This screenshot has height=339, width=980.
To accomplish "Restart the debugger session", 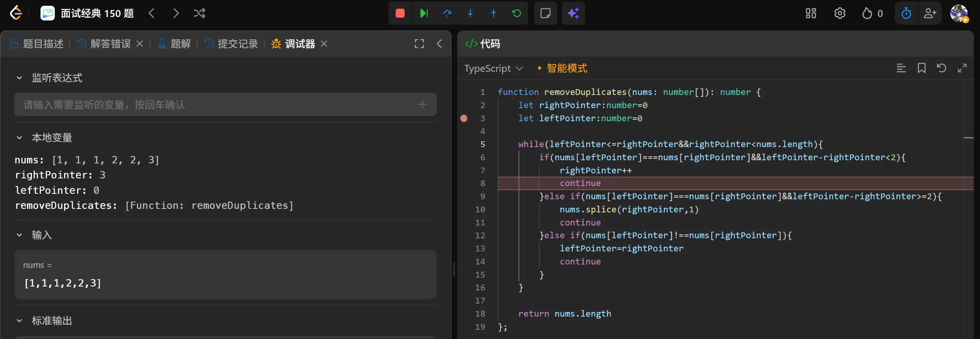I will pyautogui.click(x=517, y=14).
